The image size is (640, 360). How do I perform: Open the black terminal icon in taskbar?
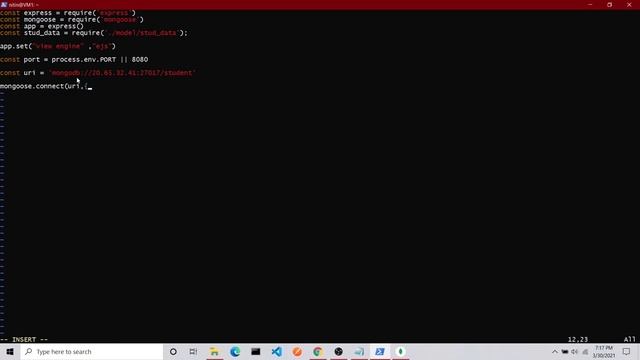coord(256,351)
